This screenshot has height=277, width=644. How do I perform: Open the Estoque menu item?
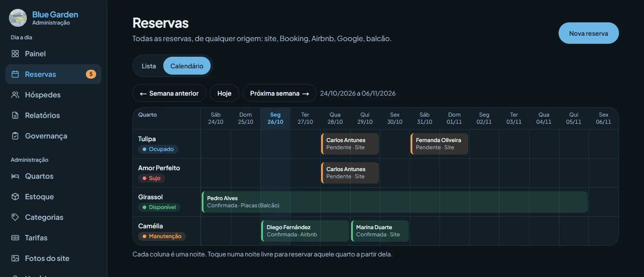53,197
